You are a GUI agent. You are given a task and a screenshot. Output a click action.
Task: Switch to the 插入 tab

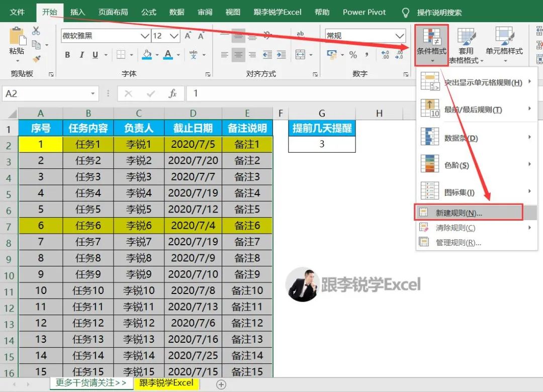(x=77, y=13)
